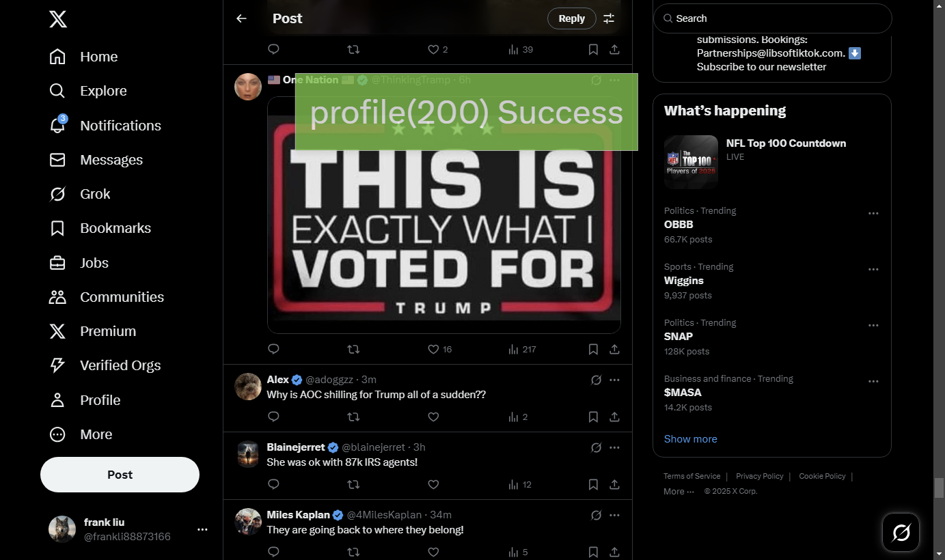Viewport: 945px width, 560px height.
Task: Like the One Nation post
Action: [x=433, y=349]
